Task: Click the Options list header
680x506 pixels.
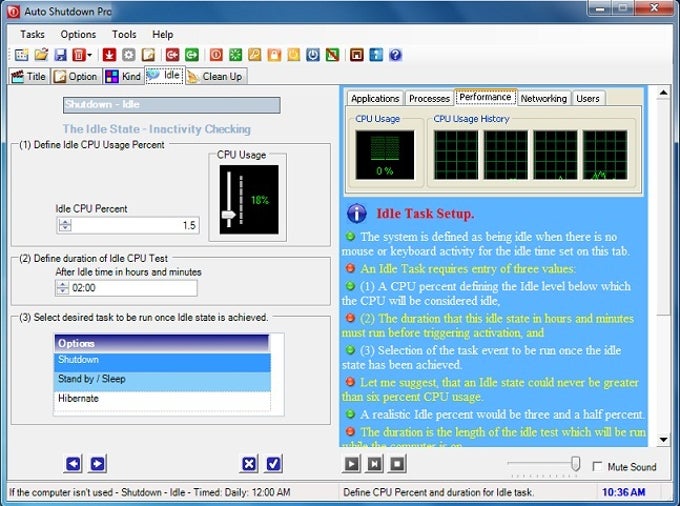Action: point(162,343)
